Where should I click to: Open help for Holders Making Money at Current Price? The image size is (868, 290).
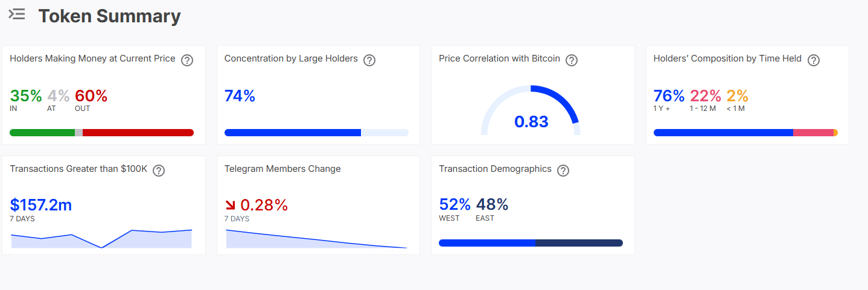(x=187, y=60)
